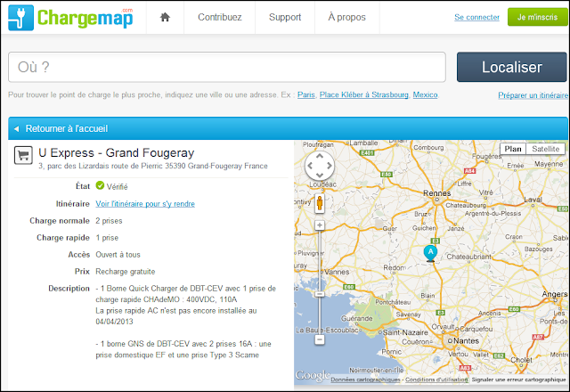Click the 2 prises charge normale value

click(109, 221)
